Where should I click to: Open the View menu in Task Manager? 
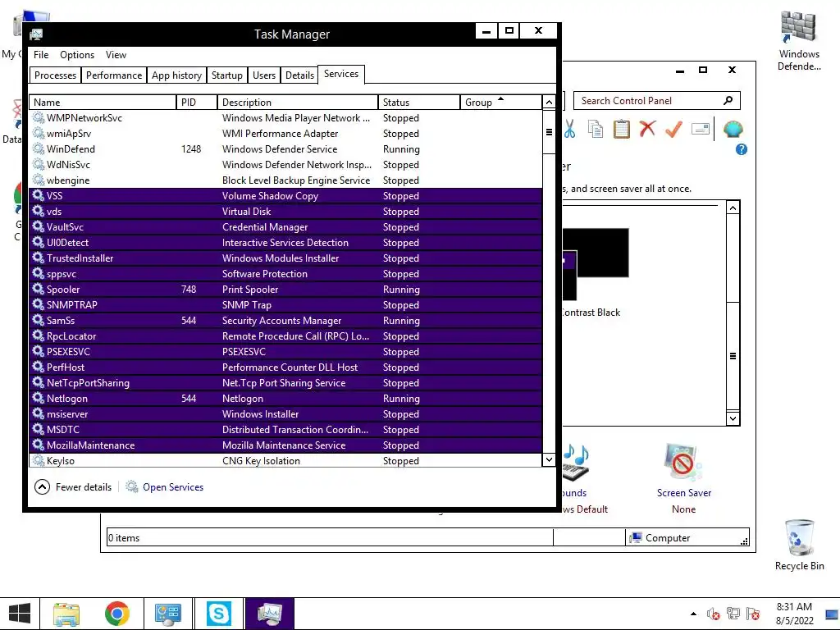coord(116,55)
